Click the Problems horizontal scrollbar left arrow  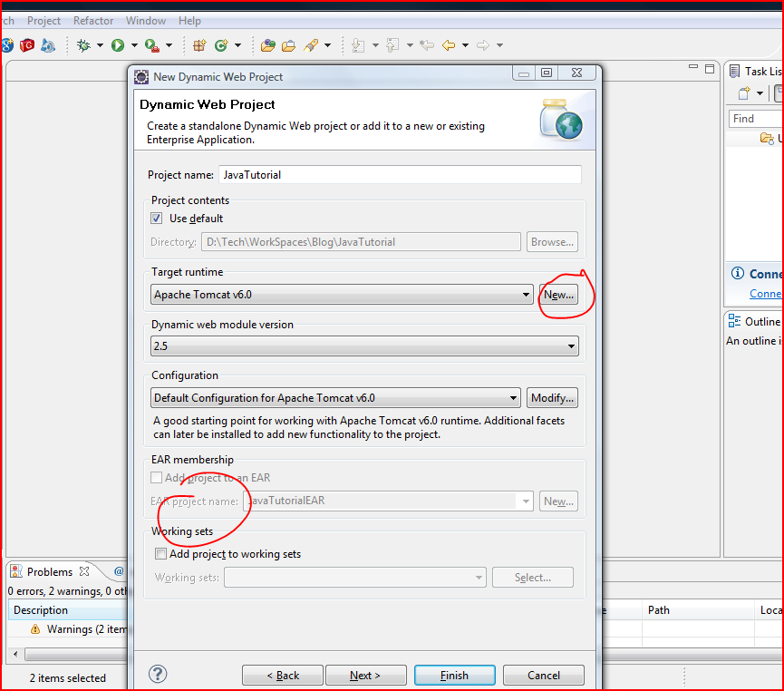[15, 654]
